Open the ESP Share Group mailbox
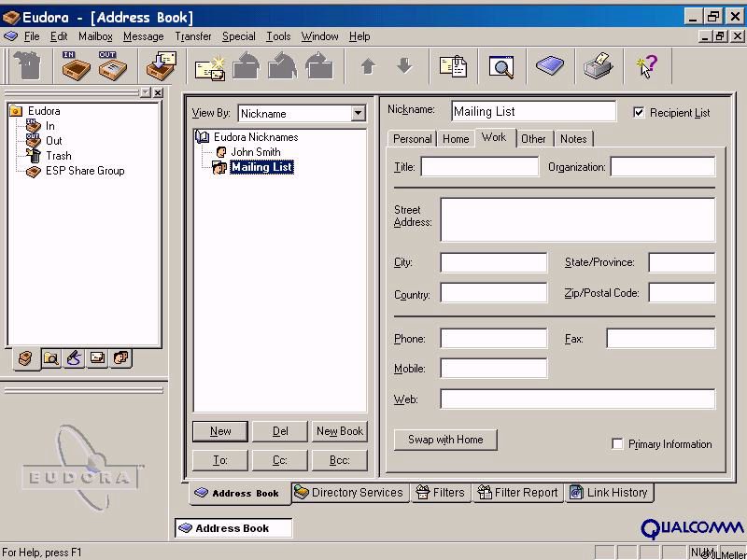The image size is (747, 560). (85, 171)
